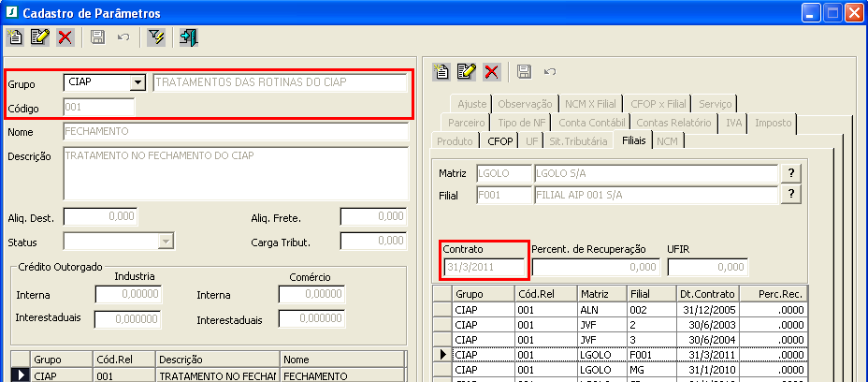
Task: Click the Edit record icon in main toolbar
Action: (40, 37)
